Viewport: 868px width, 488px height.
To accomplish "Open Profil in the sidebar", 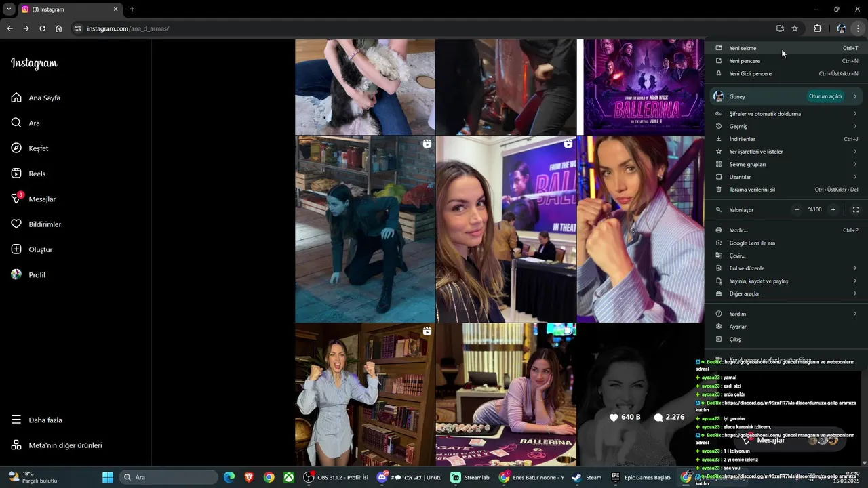I will [x=28, y=274].
